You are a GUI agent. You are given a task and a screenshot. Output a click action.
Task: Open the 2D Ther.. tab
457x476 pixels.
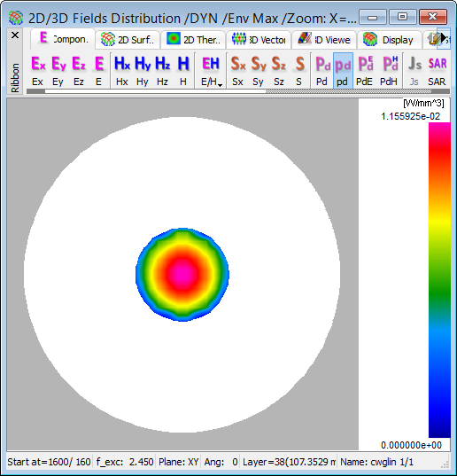click(x=193, y=40)
